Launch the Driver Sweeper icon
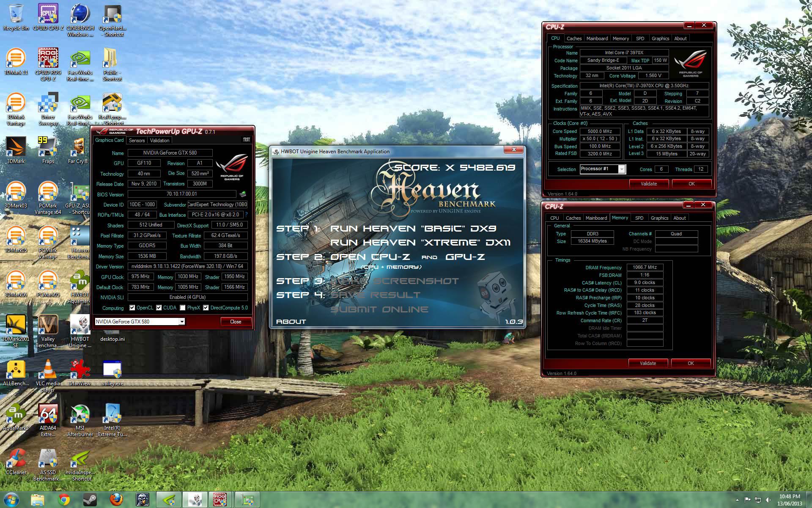Screen dimensions: 812x508 tap(48, 109)
